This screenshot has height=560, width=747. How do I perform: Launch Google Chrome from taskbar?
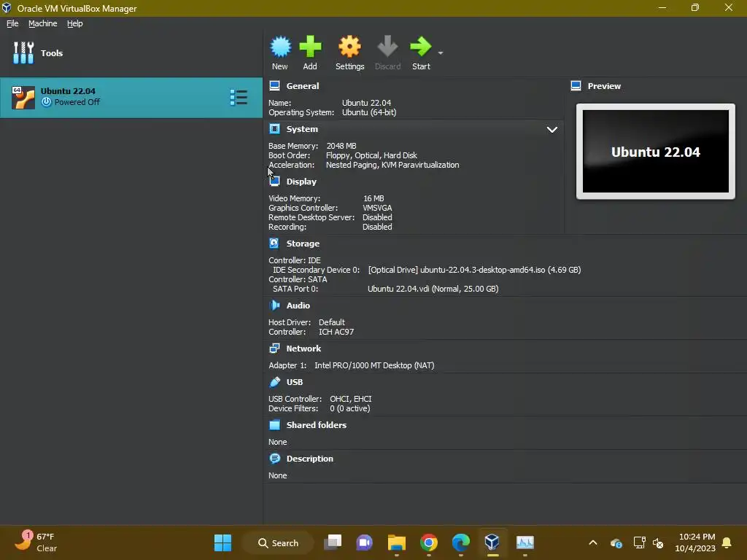[x=429, y=542]
